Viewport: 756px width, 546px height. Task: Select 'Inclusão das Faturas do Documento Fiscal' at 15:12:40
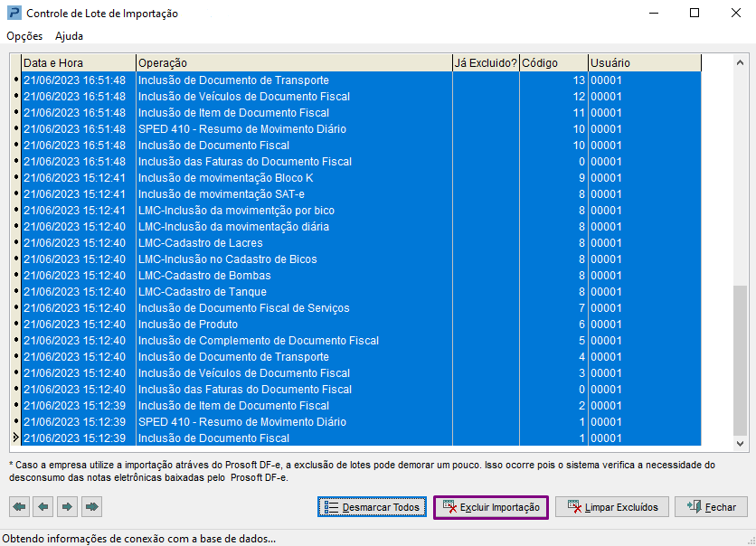click(x=361, y=390)
